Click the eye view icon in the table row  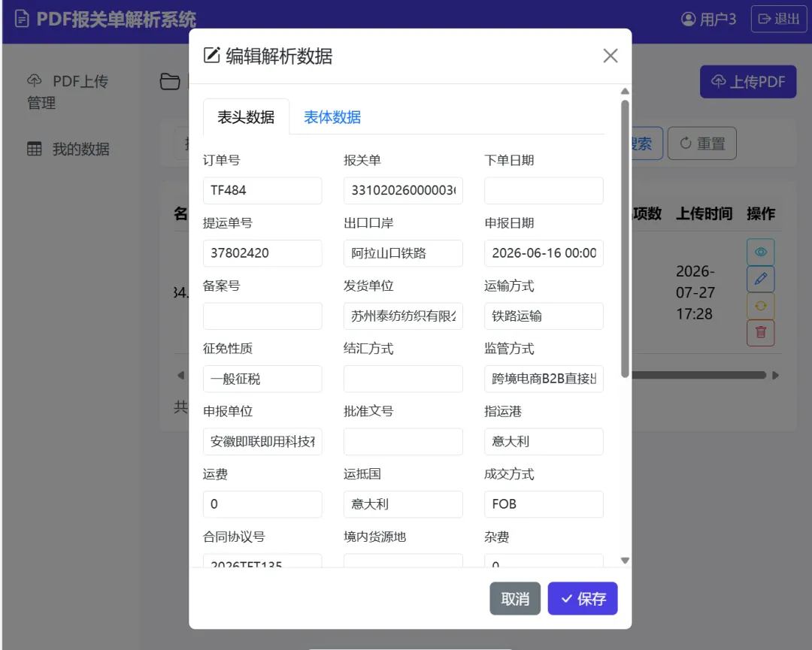(760, 252)
